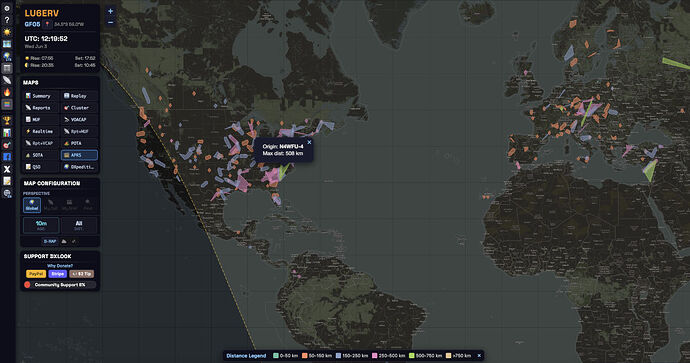Click the location pin next to GF05
The width and height of the screenshot is (690, 363).
point(48,24)
